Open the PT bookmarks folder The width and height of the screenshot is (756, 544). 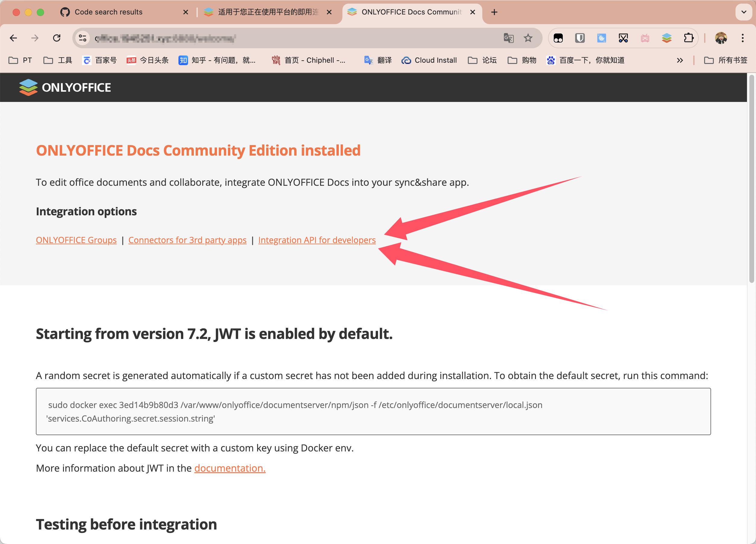(x=20, y=60)
